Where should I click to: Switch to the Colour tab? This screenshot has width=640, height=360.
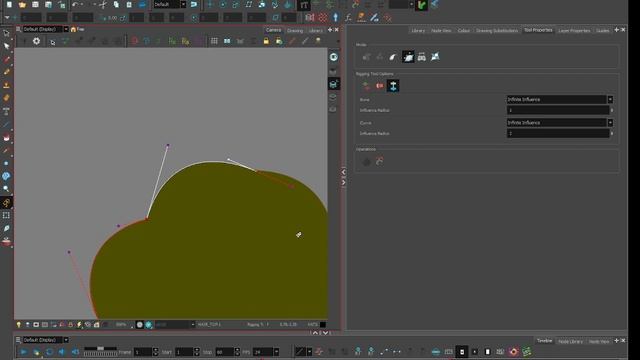464,30
